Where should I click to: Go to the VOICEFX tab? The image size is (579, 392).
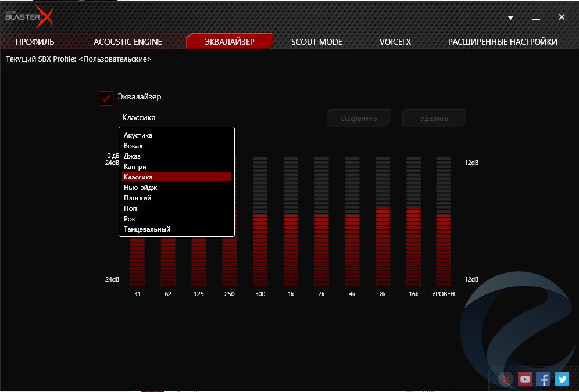[395, 42]
